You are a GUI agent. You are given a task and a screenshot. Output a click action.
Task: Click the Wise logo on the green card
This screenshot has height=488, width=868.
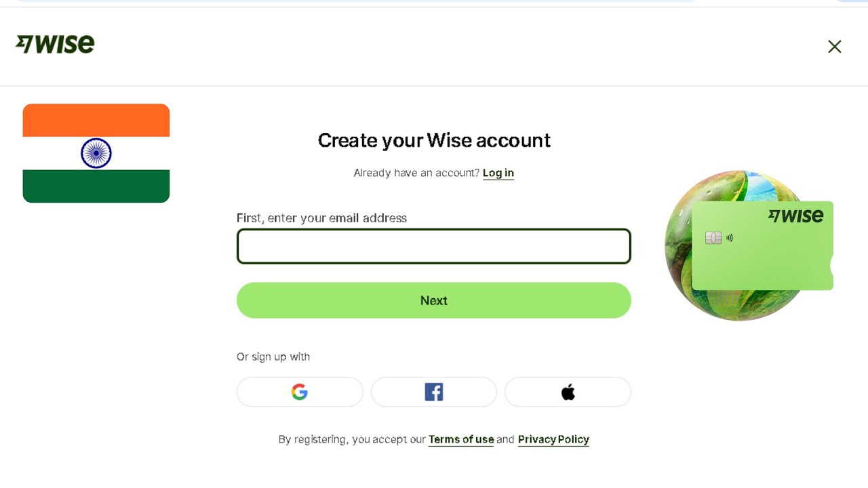(x=795, y=216)
